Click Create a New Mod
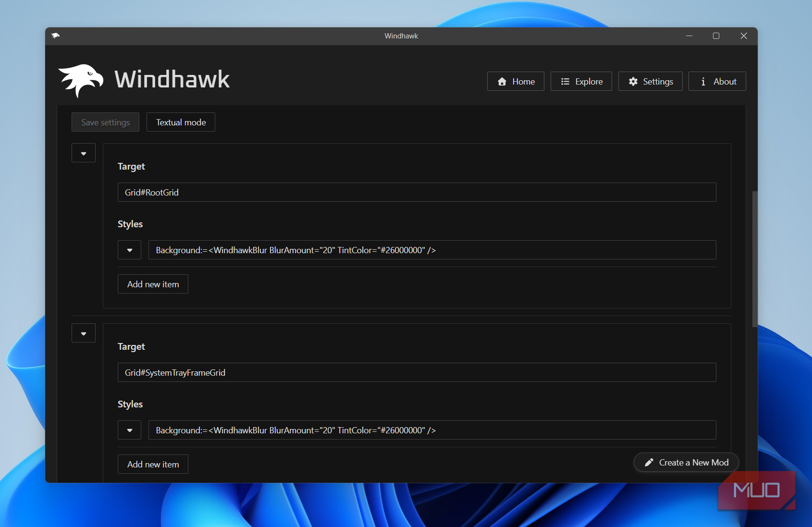Viewport: 812px width, 527px height. 686,462
